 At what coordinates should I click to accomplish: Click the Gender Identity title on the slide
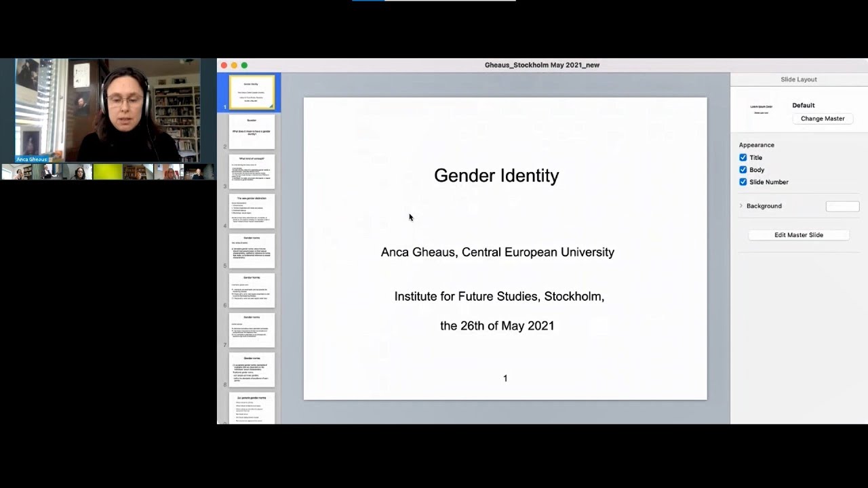(496, 176)
